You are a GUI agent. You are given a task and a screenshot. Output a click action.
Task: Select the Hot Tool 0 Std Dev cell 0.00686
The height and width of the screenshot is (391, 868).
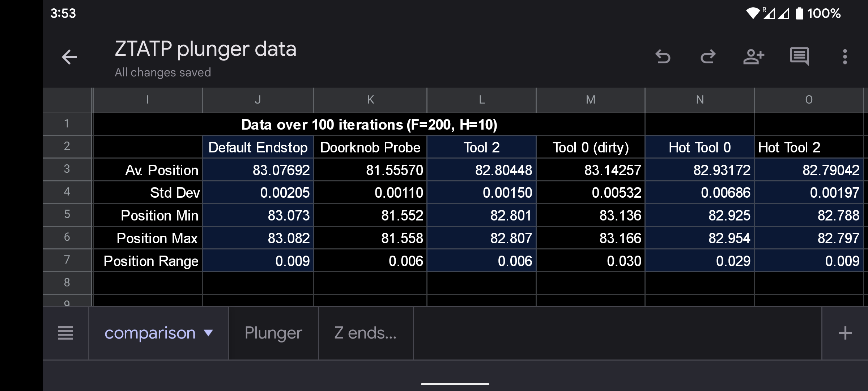pyautogui.click(x=699, y=193)
